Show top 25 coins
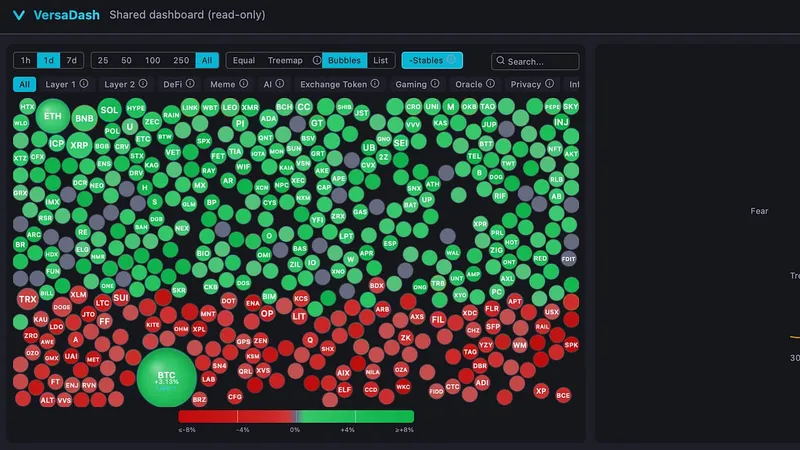The height and width of the screenshot is (450, 800). [x=103, y=60]
